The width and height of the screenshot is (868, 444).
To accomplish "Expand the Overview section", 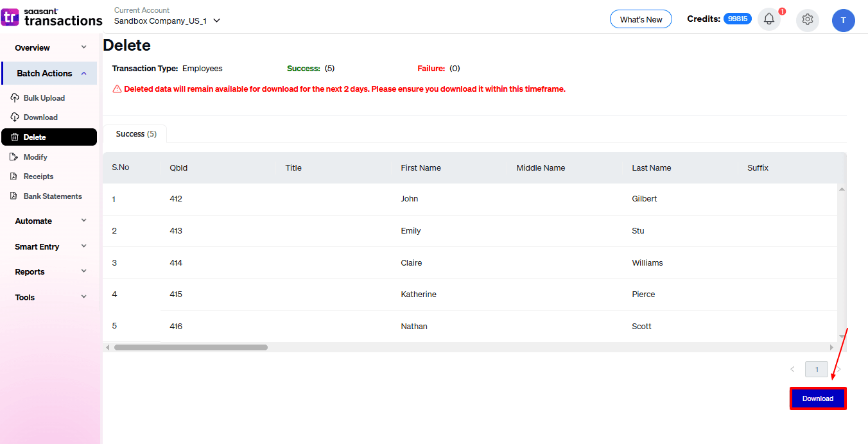I will [x=50, y=48].
